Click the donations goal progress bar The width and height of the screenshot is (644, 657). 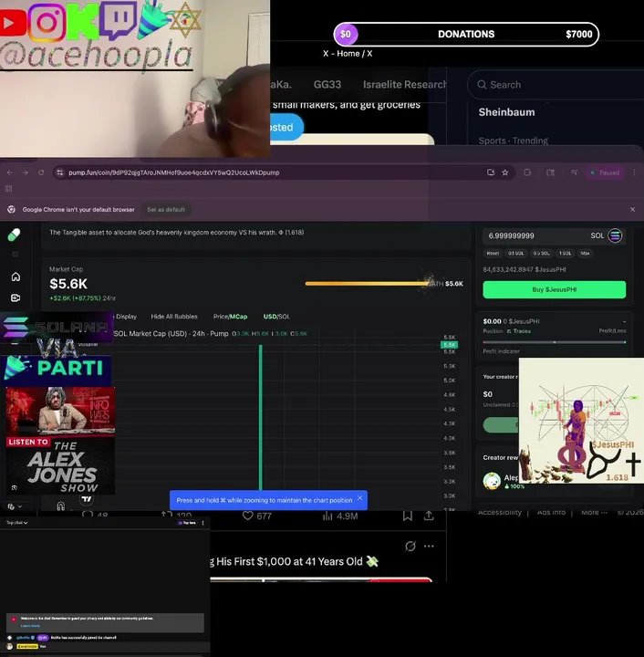466,35
